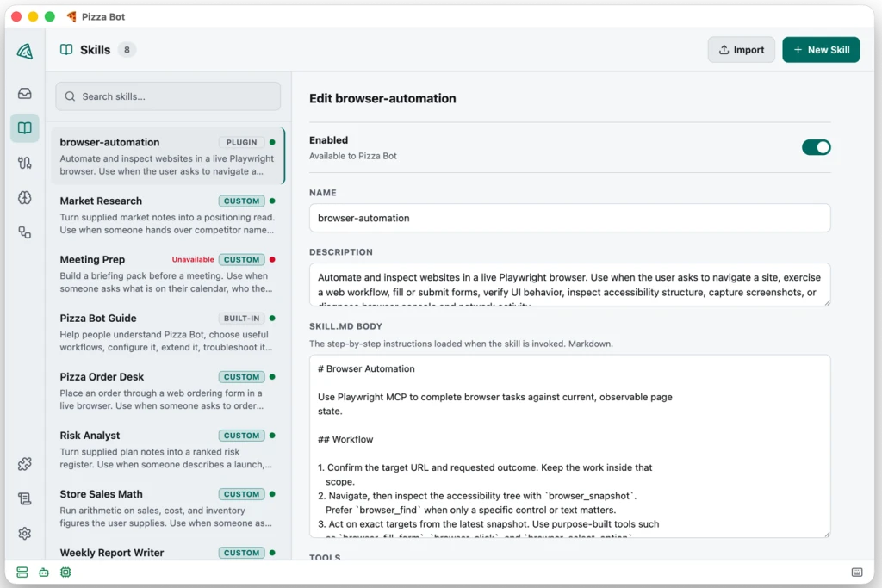Open the Pizza Bot Guide skill

(168, 331)
